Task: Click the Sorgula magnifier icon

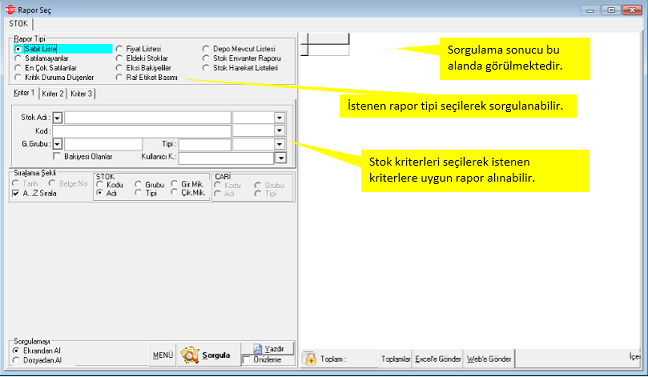Action: point(190,355)
